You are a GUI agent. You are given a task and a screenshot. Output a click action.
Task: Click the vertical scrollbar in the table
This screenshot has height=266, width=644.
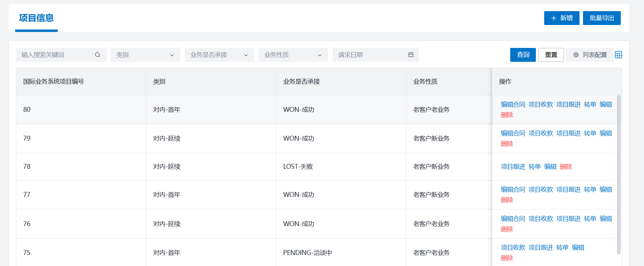tap(619, 174)
